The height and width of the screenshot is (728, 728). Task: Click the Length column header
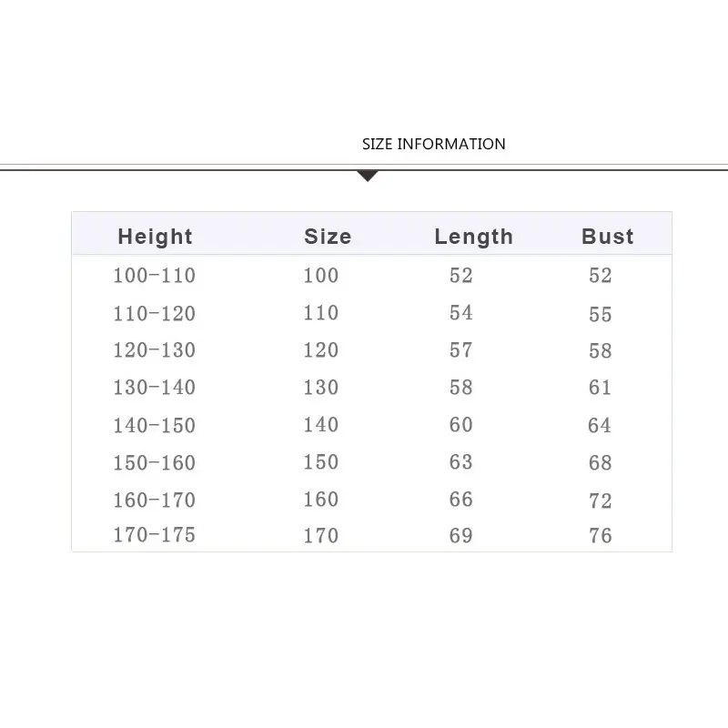pyautogui.click(x=473, y=237)
